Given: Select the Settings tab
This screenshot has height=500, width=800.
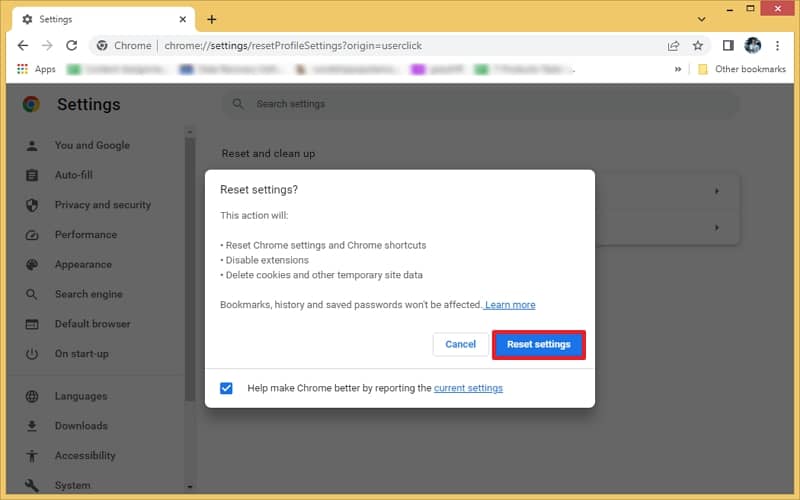Looking at the screenshot, I should click(104, 19).
